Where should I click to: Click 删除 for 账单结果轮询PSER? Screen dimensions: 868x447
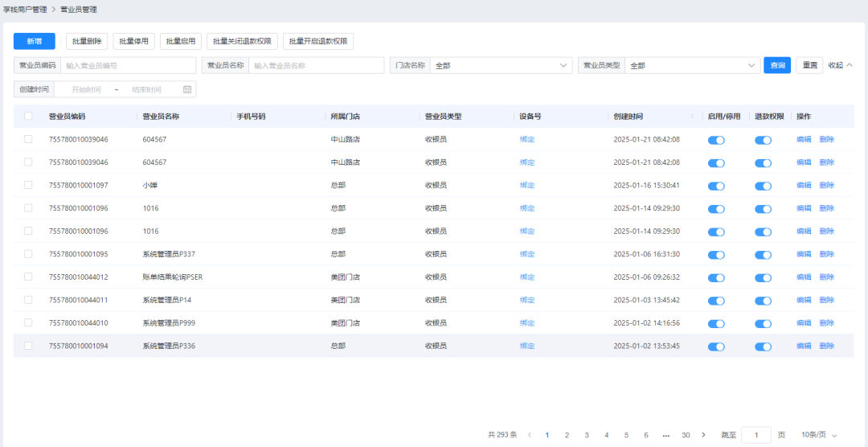coord(826,277)
